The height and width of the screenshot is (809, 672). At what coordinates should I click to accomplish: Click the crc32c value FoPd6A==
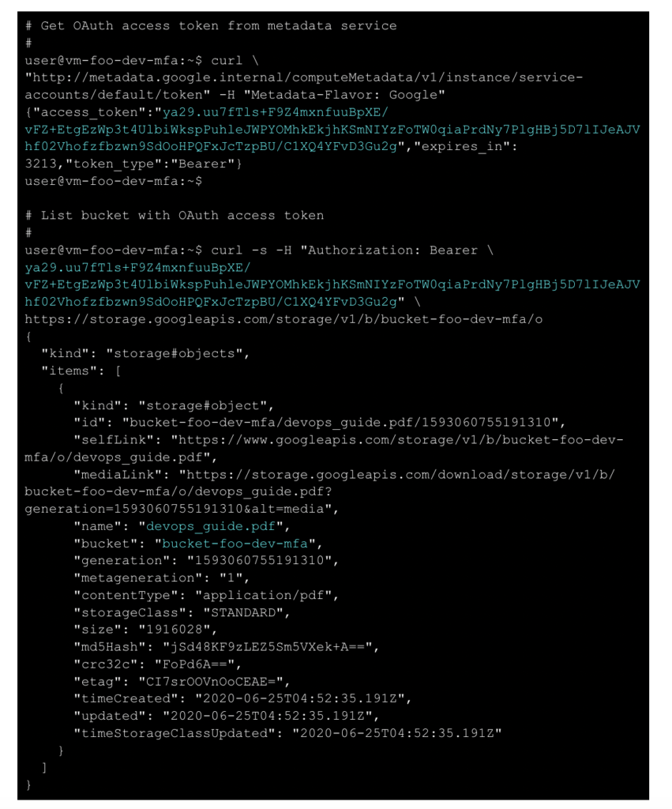click(x=194, y=664)
